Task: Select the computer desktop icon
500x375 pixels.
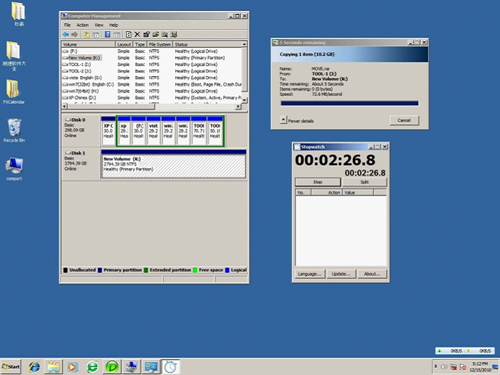Action: [x=14, y=169]
